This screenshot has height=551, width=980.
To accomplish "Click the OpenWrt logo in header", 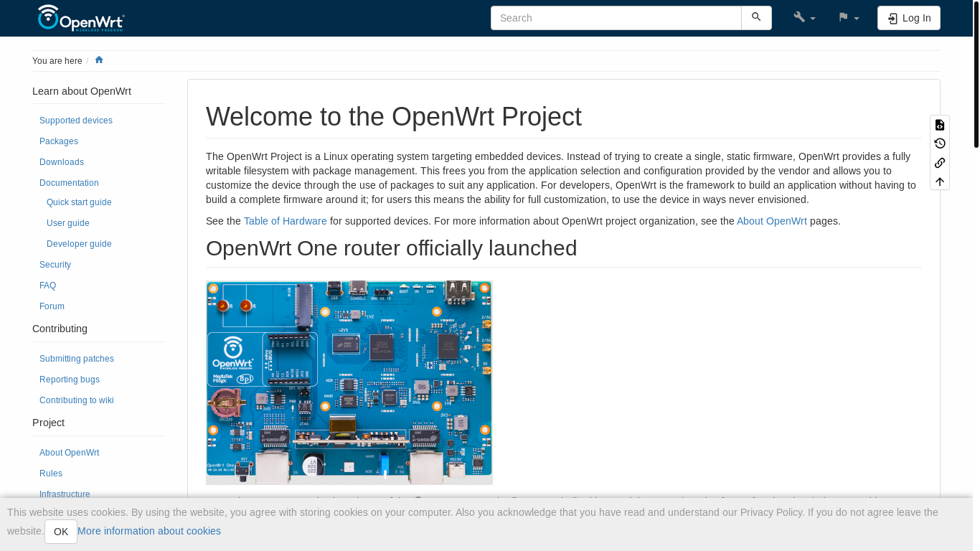I will click(x=81, y=18).
